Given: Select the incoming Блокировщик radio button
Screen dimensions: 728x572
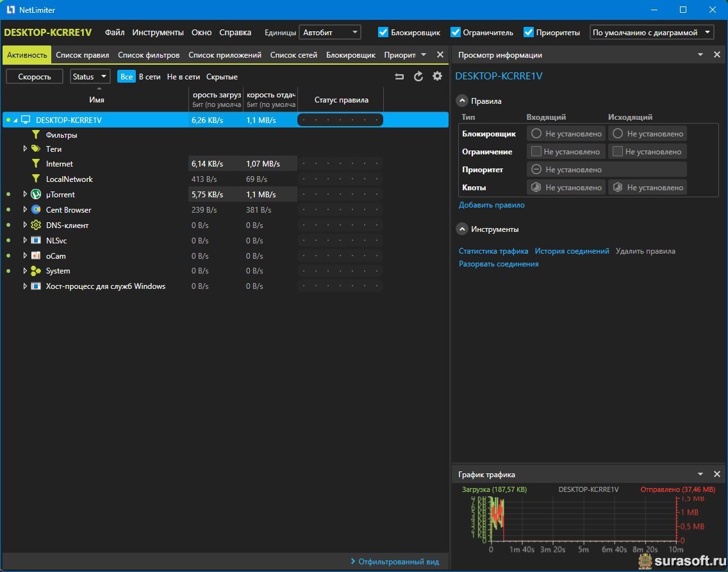Looking at the screenshot, I should click(536, 134).
